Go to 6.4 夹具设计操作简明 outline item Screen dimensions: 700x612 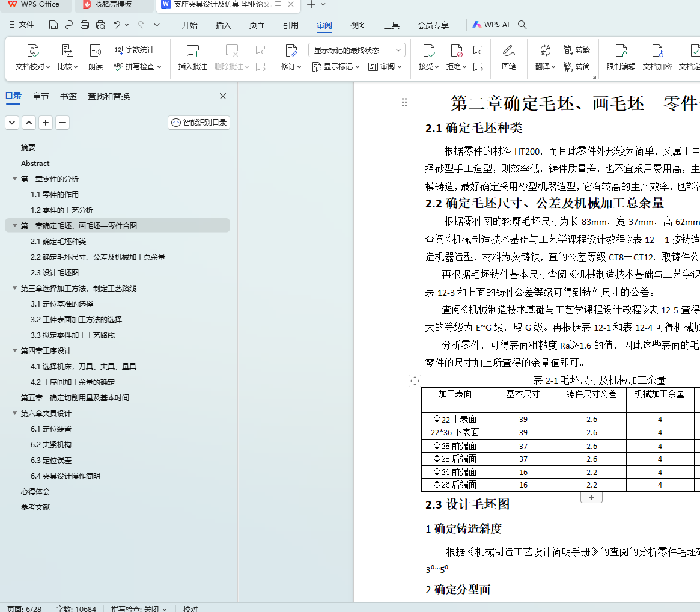coord(65,476)
